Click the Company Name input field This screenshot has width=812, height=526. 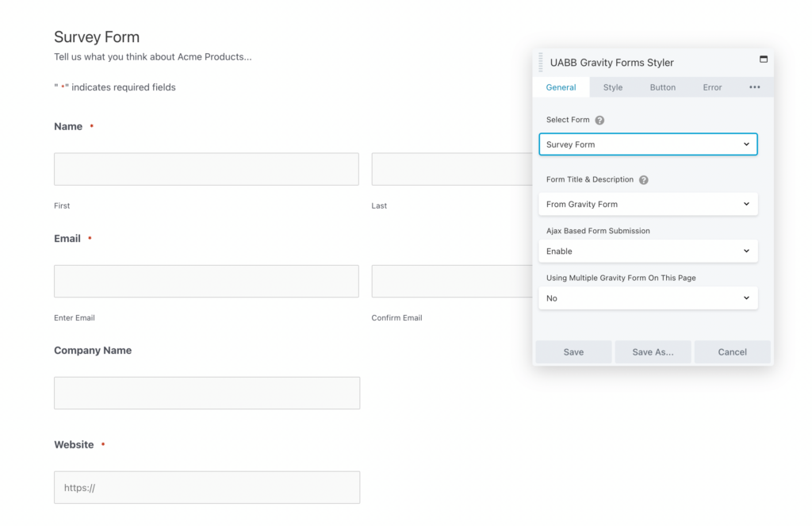tap(206, 393)
